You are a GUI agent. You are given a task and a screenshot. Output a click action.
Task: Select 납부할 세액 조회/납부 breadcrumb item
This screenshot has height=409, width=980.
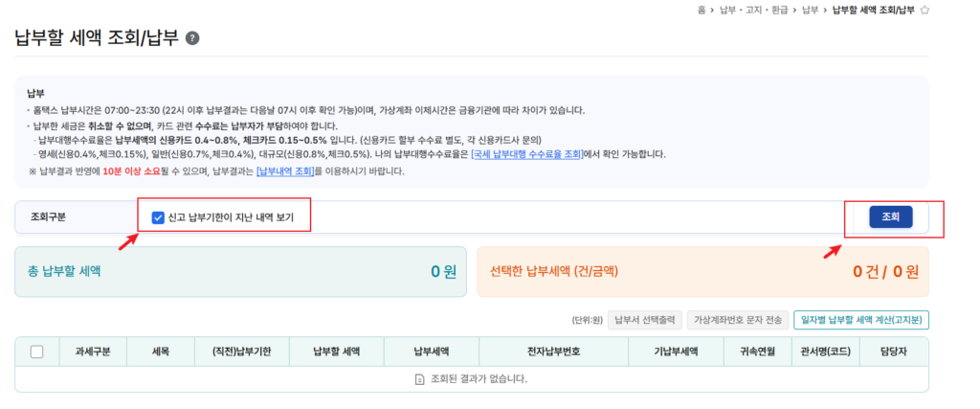[x=873, y=10]
